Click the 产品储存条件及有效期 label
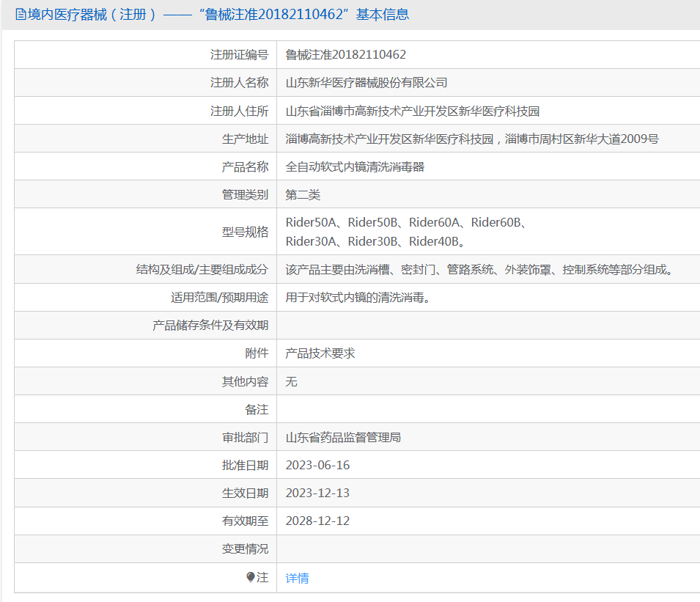The height and width of the screenshot is (602, 700). click(x=210, y=325)
